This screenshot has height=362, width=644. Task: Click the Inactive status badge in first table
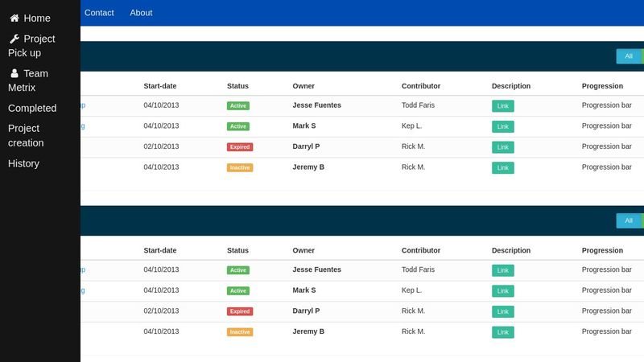[x=240, y=167]
